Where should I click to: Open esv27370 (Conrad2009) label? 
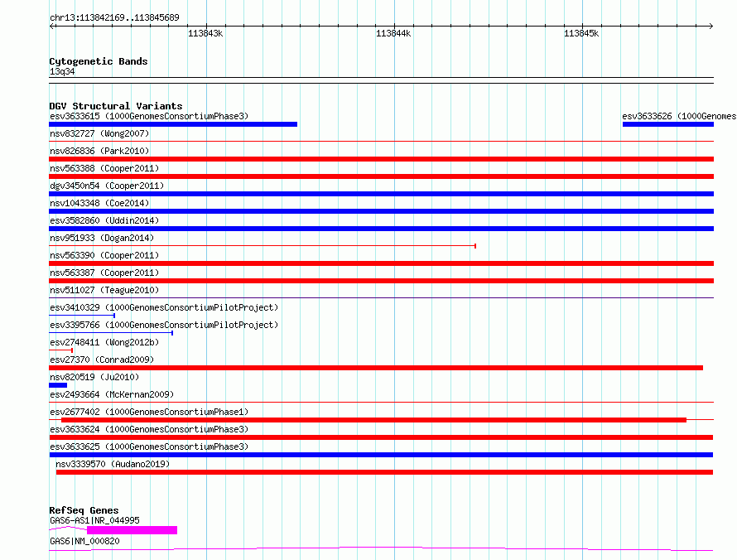[102, 360]
